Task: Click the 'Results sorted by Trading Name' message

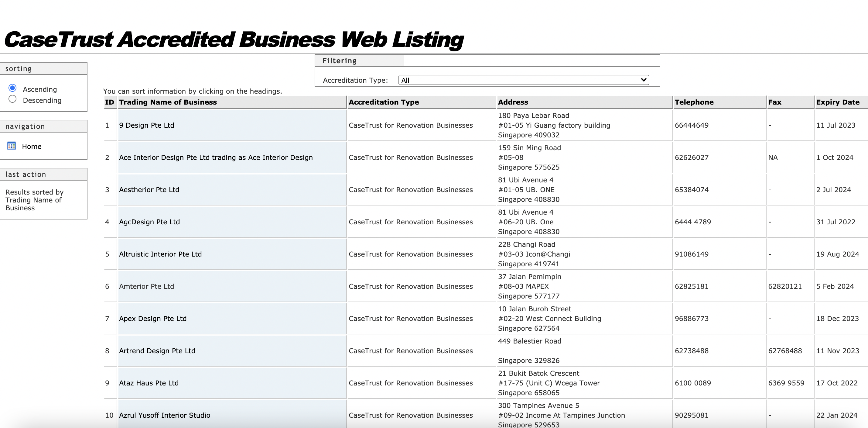Action: tap(34, 200)
